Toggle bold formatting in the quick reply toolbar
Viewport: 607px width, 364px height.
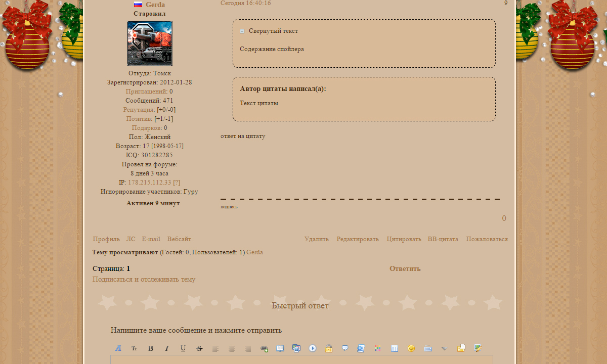tap(151, 348)
